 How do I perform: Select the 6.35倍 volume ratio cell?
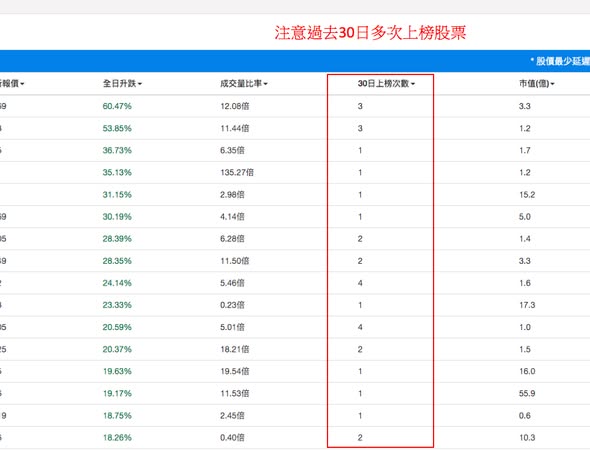(232, 151)
